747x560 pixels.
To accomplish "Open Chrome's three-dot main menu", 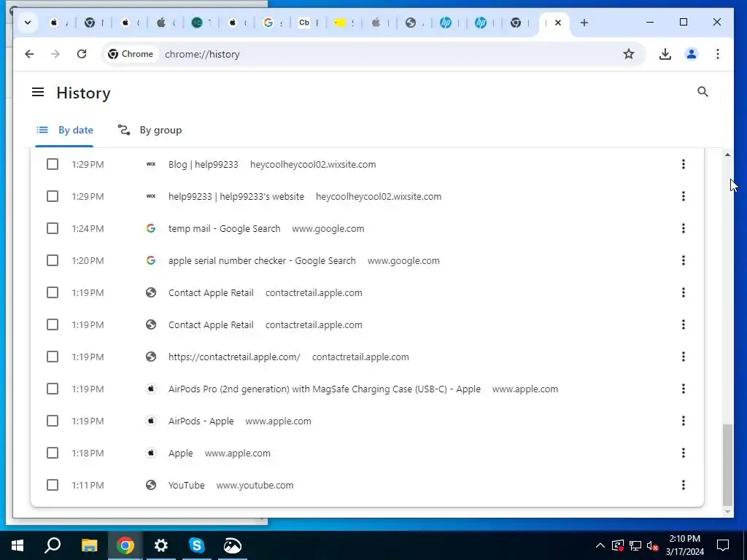I will click(718, 54).
